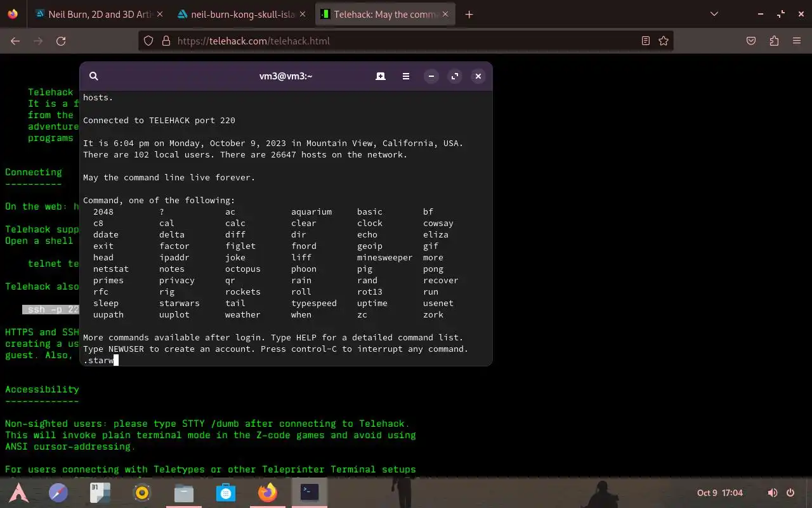This screenshot has height=508, width=812.
Task: Open the software store in taskbar
Action: pos(226,492)
